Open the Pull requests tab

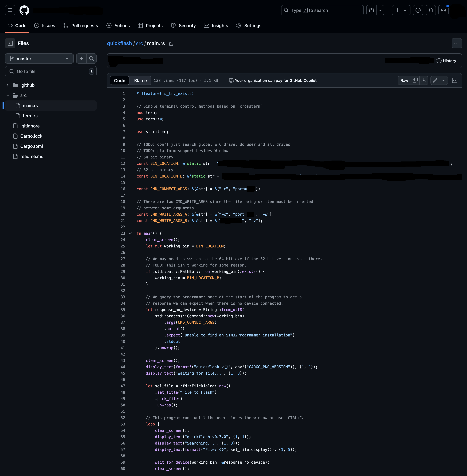tap(80, 26)
